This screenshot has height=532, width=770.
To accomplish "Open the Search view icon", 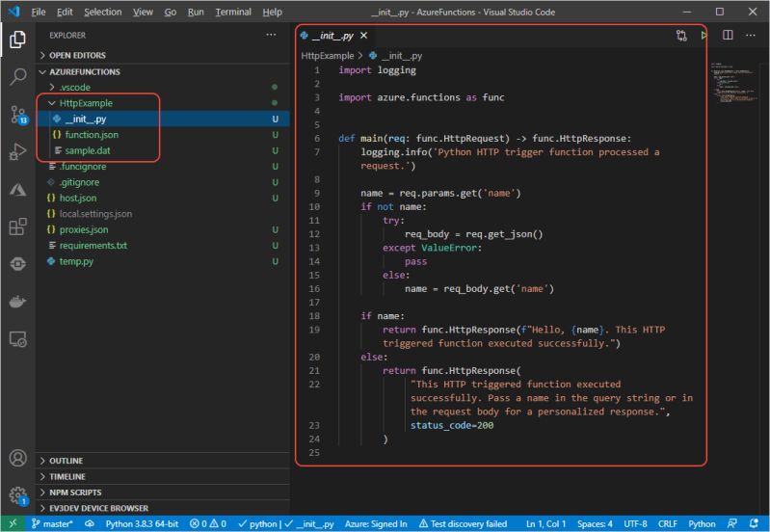I will pyautogui.click(x=17, y=77).
